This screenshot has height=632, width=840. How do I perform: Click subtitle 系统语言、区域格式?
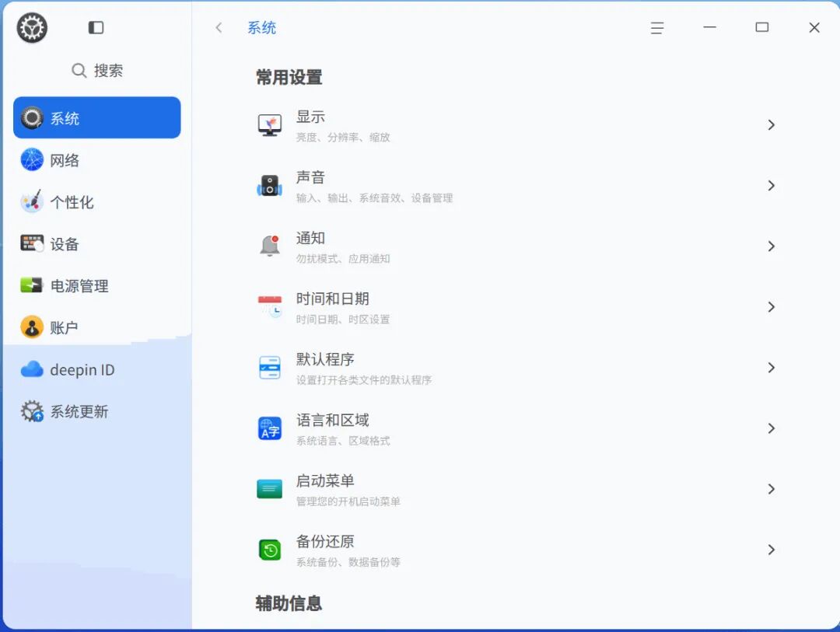[x=343, y=441]
